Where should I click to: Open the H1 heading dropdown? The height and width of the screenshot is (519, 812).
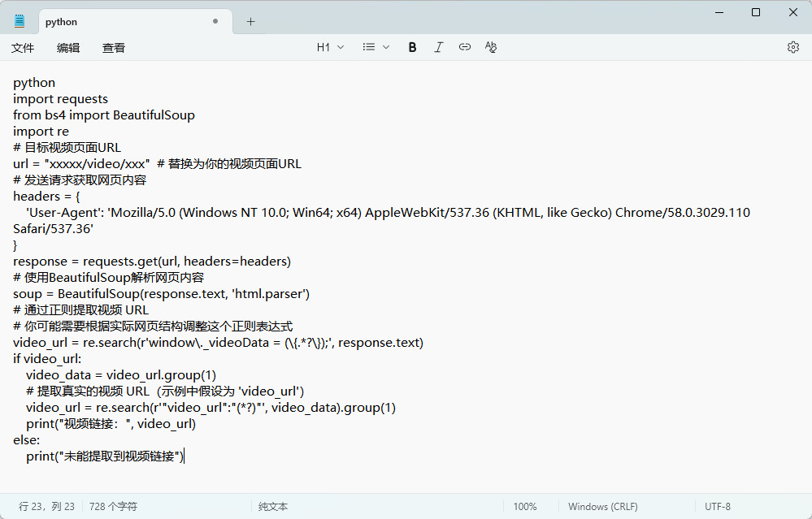(x=330, y=47)
